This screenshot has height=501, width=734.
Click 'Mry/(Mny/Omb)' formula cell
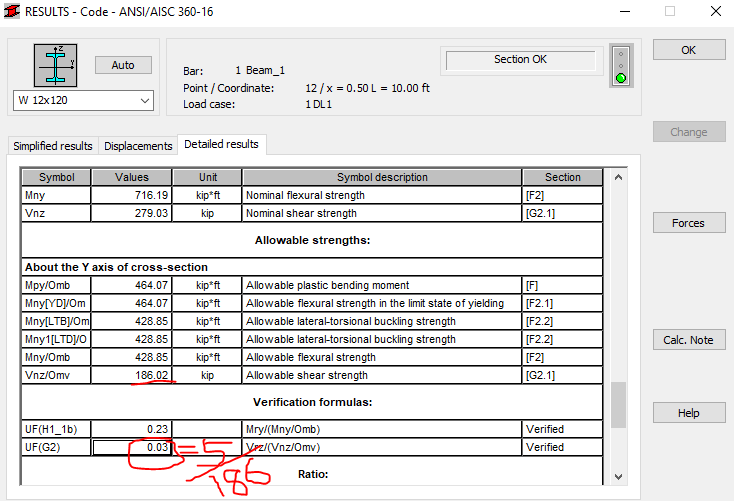(382, 429)
